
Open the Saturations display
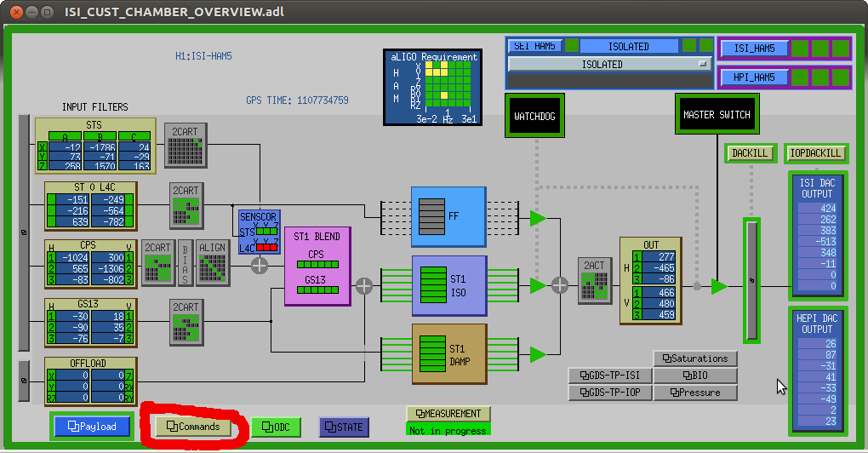[x=695, y=358]
